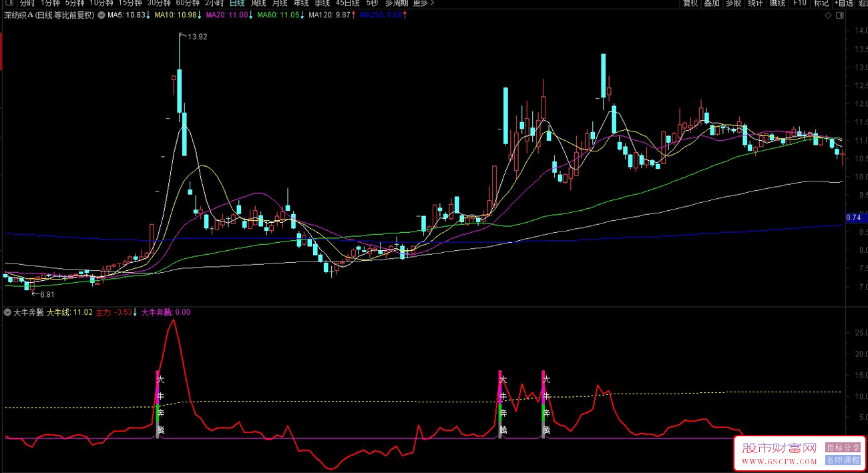The width and height of the screenshot is (868, 473).
Task: Add stock via +自选 button
Action: tap(844, 3)
